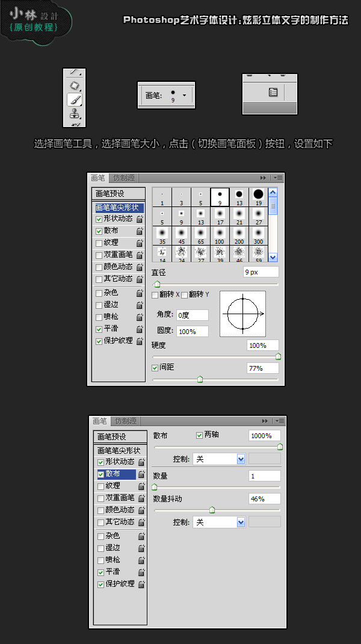Enable the 纹理 checkbox in upper panel
The height and width of the screenshot is (644, 361).
coord(99,243)
